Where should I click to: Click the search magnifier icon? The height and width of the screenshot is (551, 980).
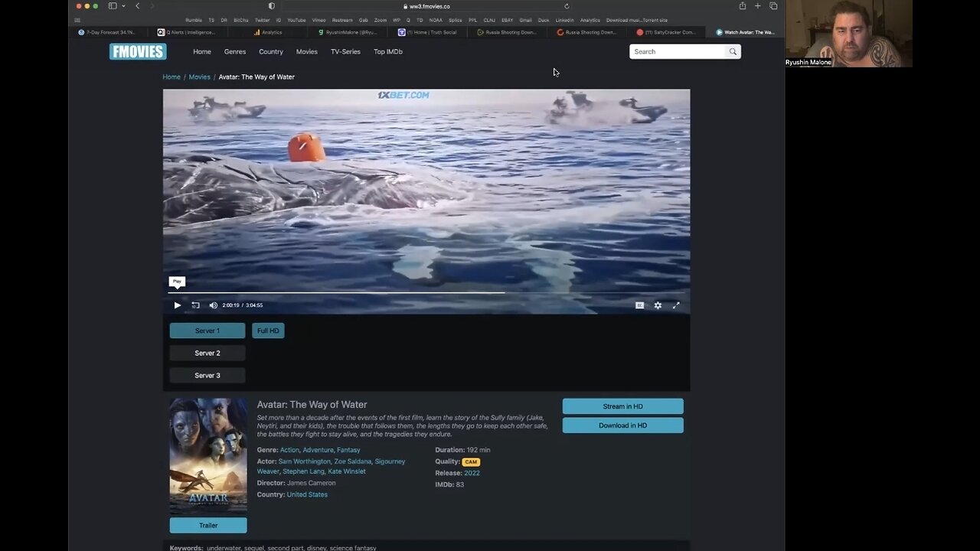[x=733, y=51]
